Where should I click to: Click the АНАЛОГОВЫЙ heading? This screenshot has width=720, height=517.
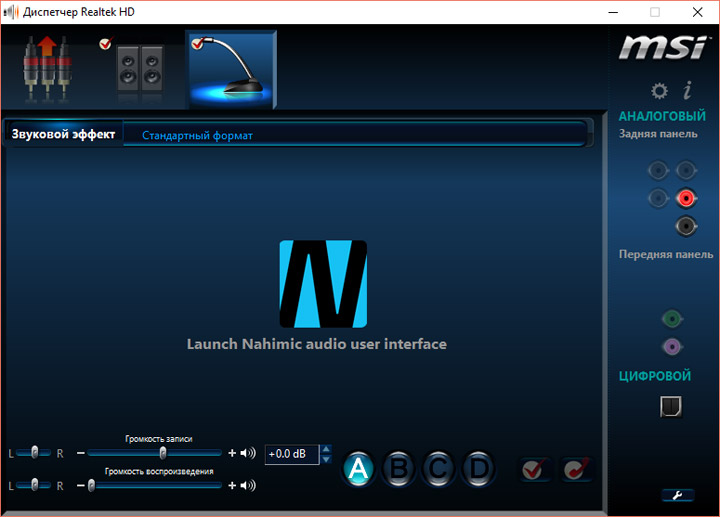(x=662, y=116)
